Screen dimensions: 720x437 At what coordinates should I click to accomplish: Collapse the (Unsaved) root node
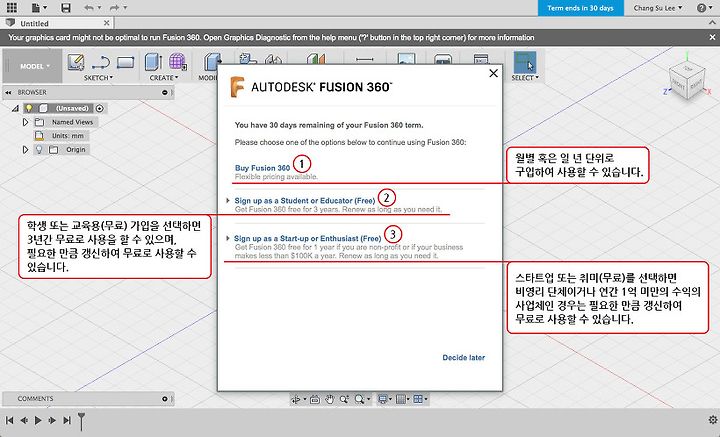15,108
